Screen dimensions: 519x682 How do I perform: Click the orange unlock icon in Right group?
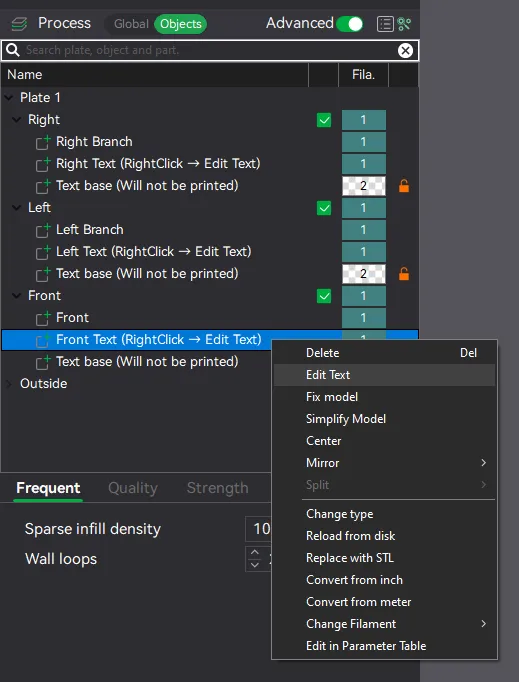(404, 186)
